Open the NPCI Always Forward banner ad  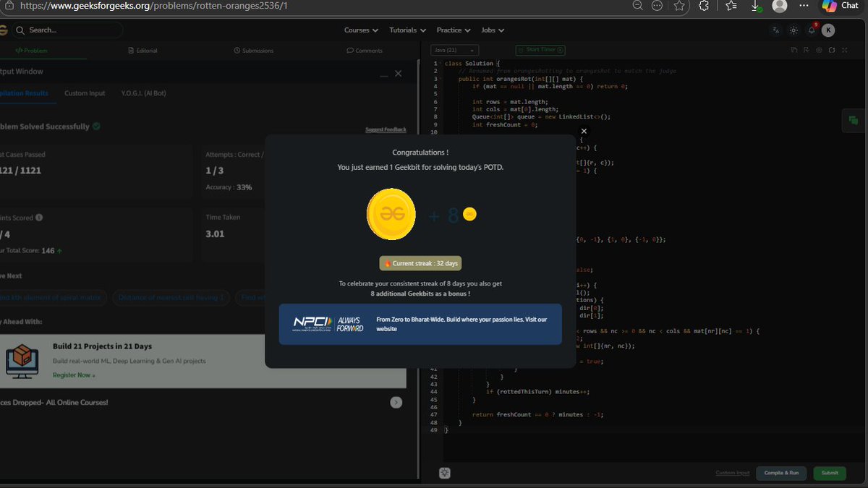coord(420,324)
